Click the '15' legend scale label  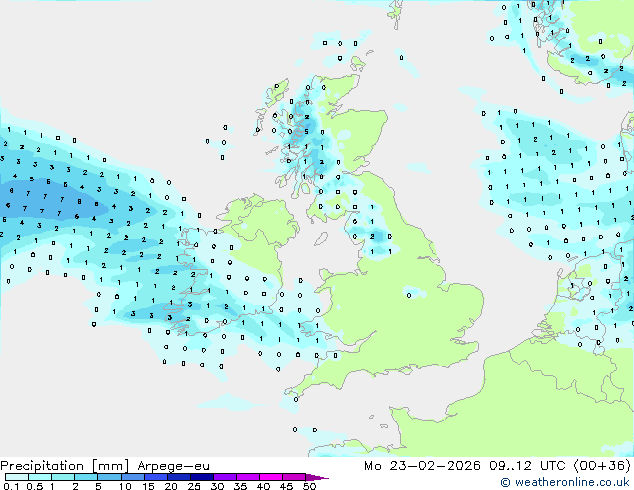(148, 486)
